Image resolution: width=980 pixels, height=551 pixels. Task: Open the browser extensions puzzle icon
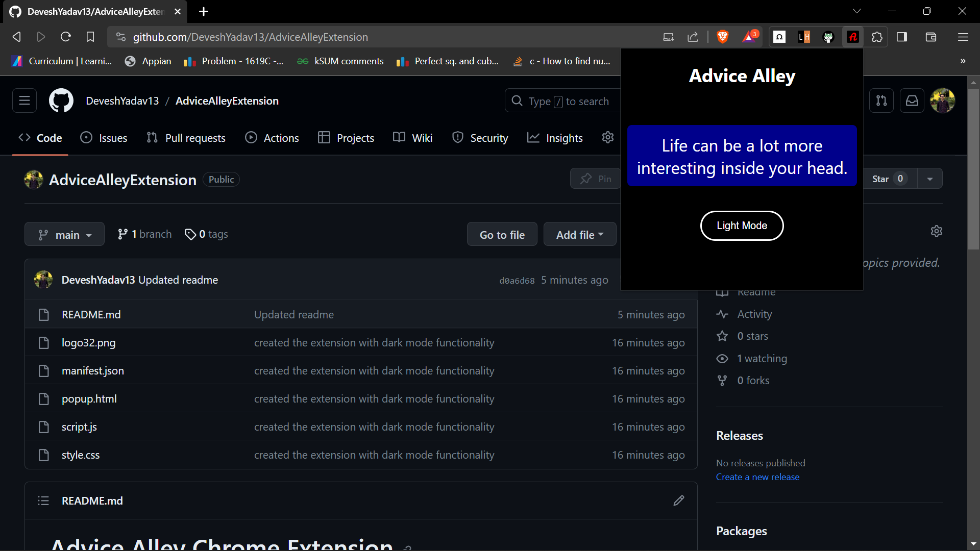pyautogui.click(x=877, y=37)
